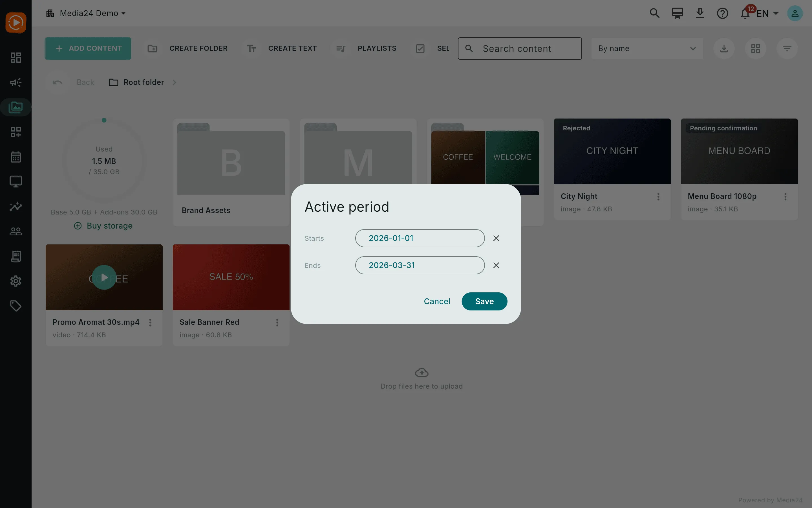Open the tags sidebar icon
The height and width of the screenshot is (508, 812).
click(16, 306)
